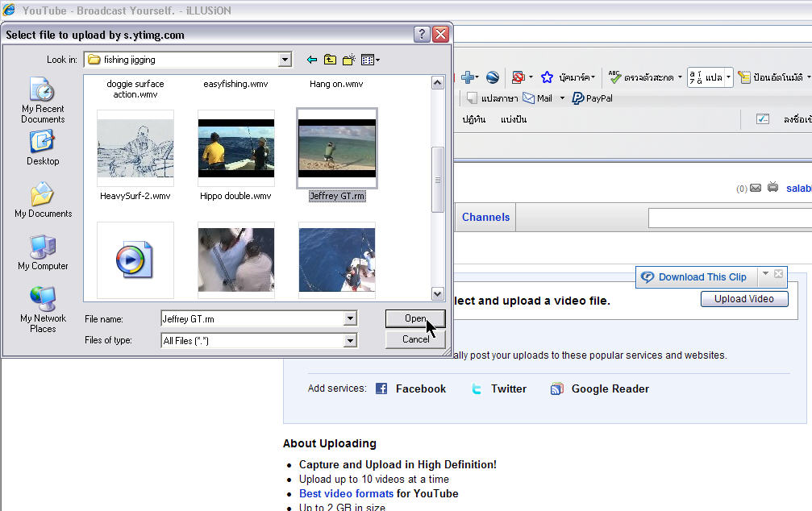Click the Upload Video button

click(x=744, y=299)
